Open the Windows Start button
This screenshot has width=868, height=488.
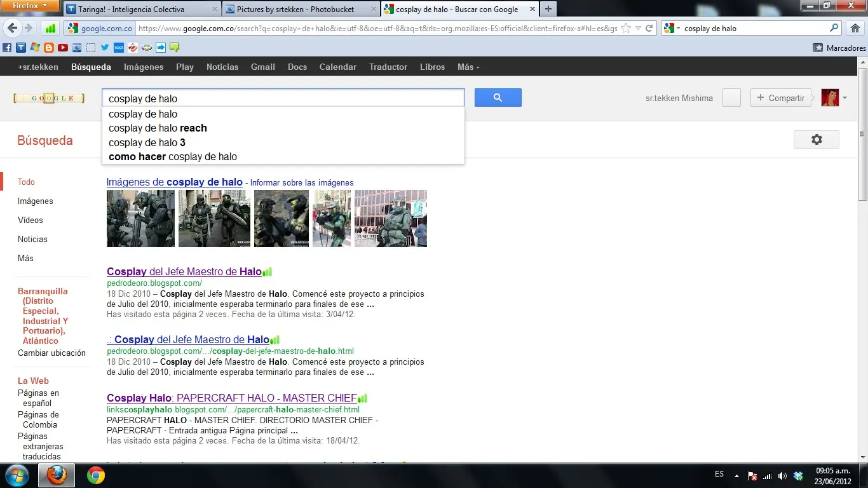(17, 475)
